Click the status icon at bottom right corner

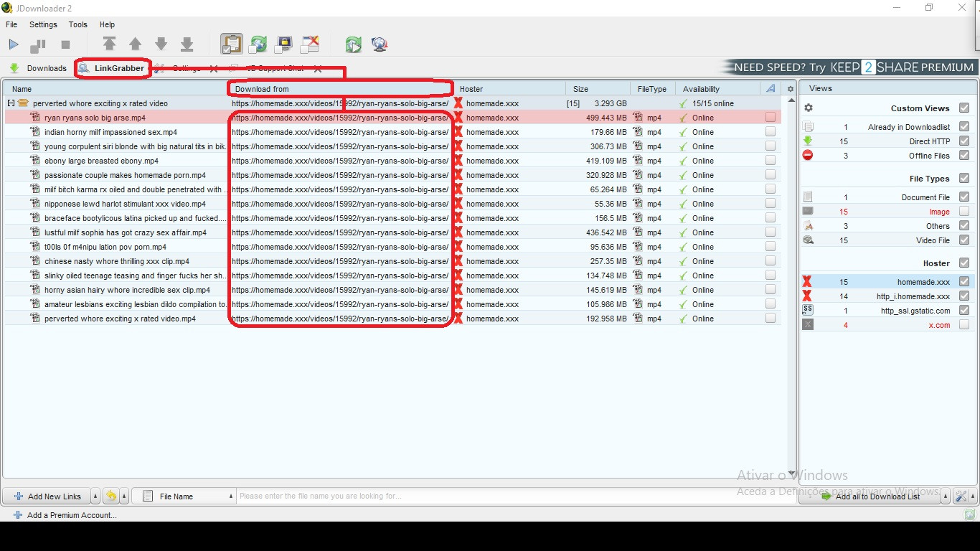pos(970,514)
